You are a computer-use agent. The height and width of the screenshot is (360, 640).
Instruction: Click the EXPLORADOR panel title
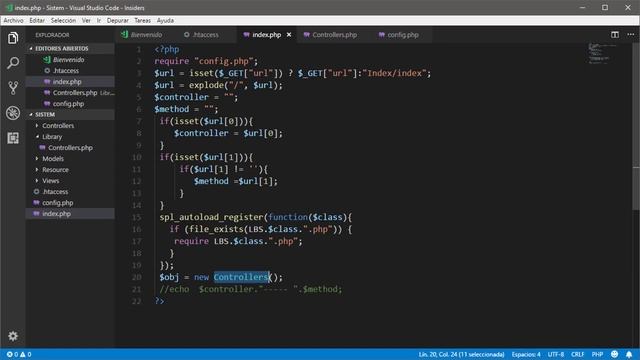point(52,35)
